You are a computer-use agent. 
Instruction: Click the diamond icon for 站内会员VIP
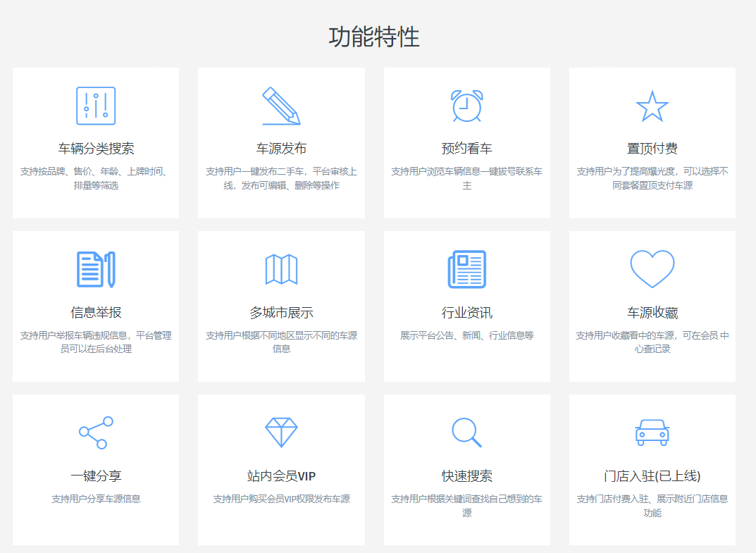pos(281,432)
